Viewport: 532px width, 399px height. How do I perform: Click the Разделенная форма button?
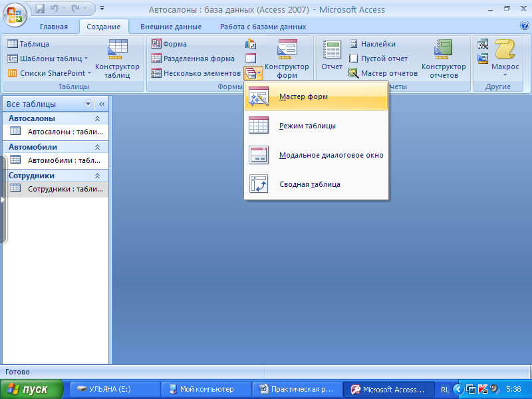[193, 59]
